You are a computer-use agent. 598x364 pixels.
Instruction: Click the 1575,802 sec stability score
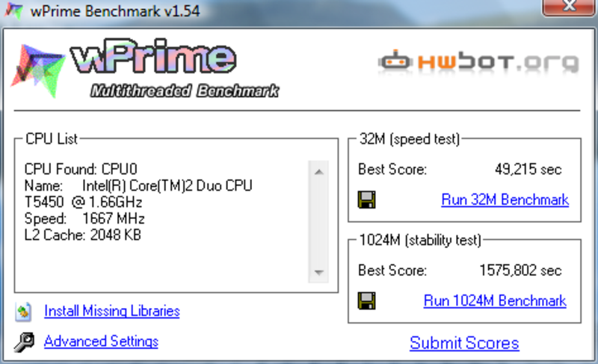[x=520, y=271]
